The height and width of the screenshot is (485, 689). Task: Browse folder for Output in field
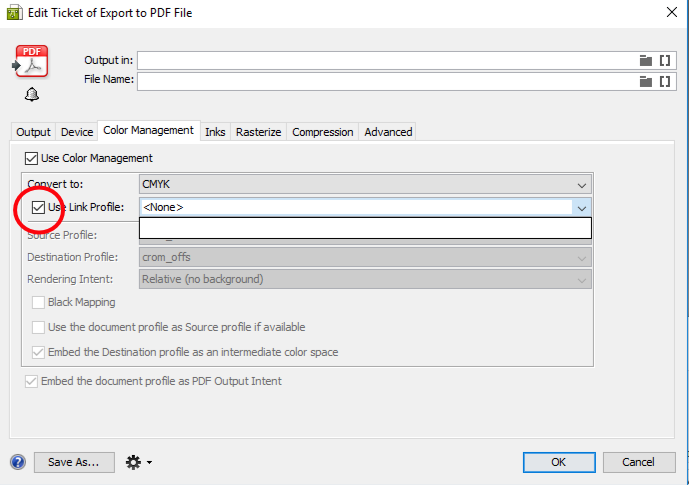tap(645, 60)
